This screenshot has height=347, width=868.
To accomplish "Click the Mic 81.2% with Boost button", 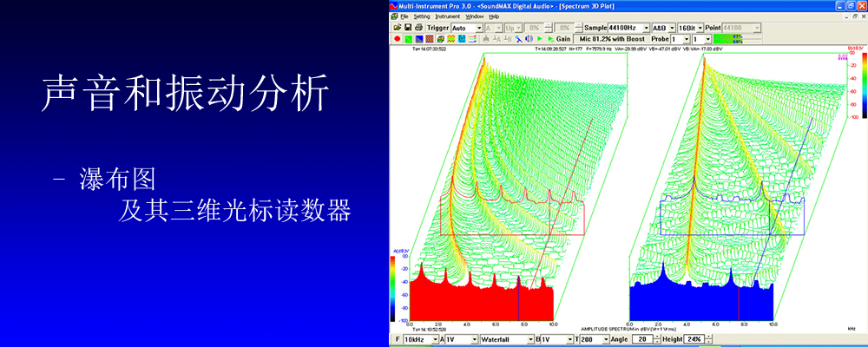I will pos(611,39).
